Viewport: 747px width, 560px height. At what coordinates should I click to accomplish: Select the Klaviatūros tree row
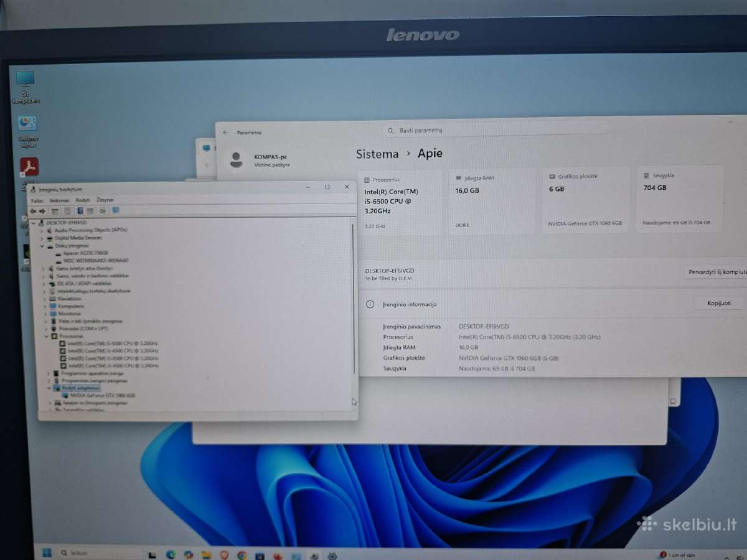click(65, 299)
